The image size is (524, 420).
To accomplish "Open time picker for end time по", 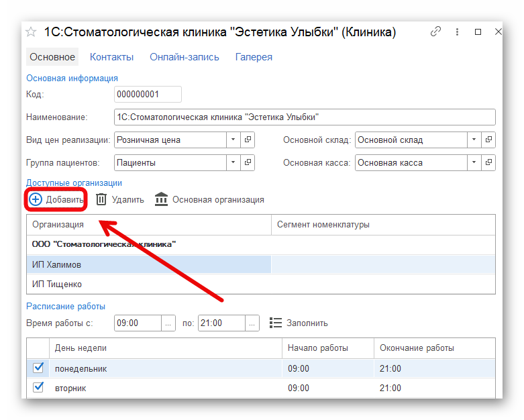I will click(x=252, y=323).
